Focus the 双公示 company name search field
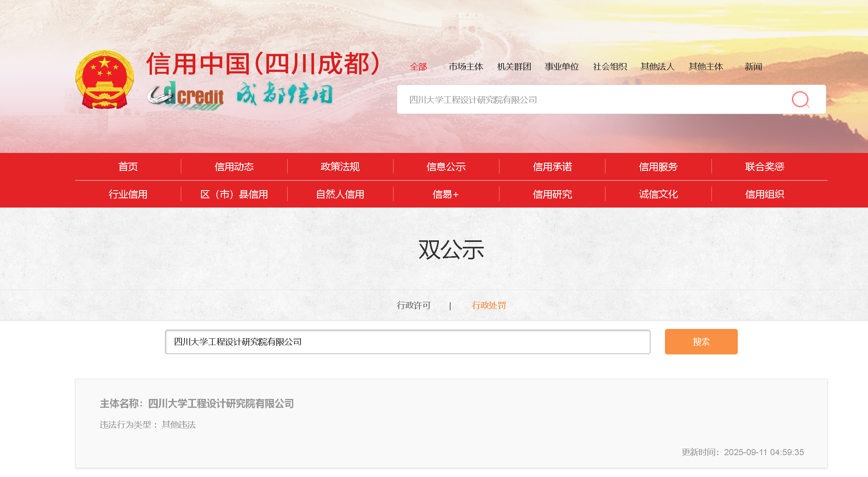Image resolution: width=868 pixels, height=477 pixels. point(408,342)
